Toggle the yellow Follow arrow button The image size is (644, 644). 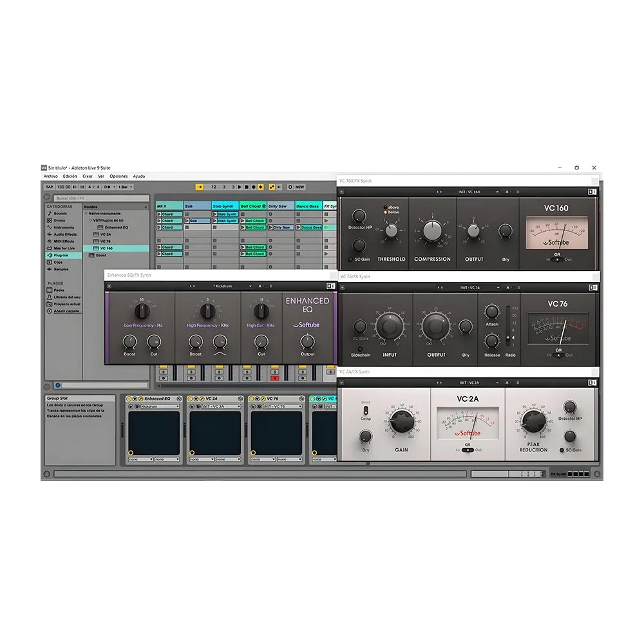point(199,187)
